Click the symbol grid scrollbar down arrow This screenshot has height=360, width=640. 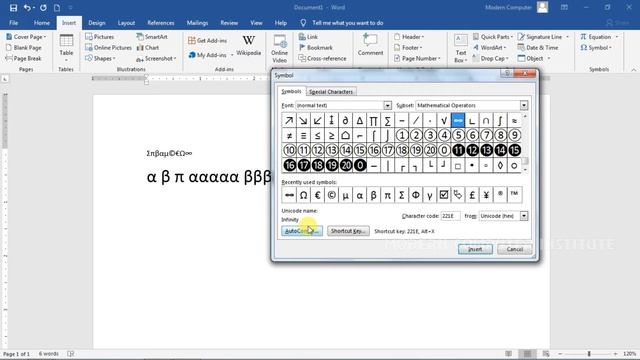pyautogui.click(x=525, y=170)
